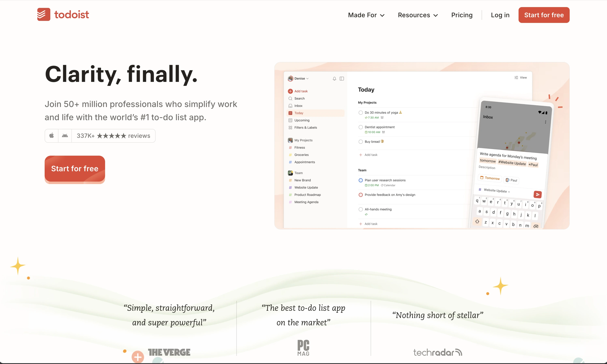Click the Filters & Labels grid icon
The image size is (607, 364).
(290, 127)
